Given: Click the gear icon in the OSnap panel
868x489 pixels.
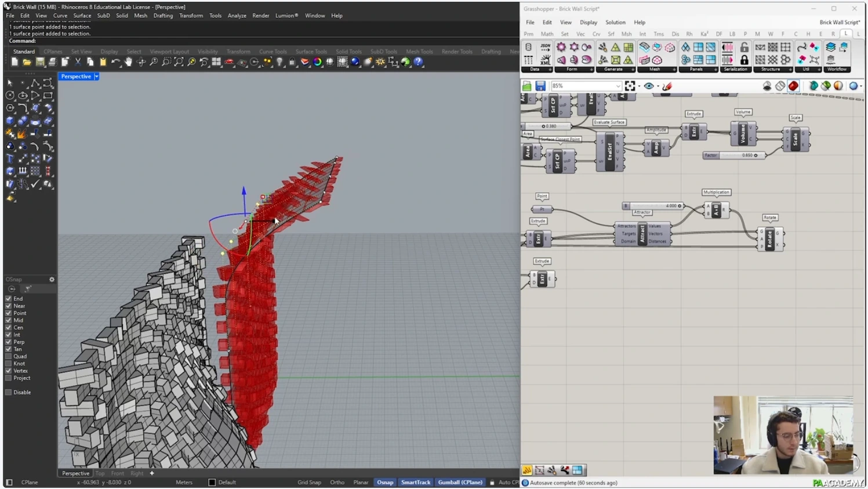Looking at the screenshot, I should [x=52, y=279].
